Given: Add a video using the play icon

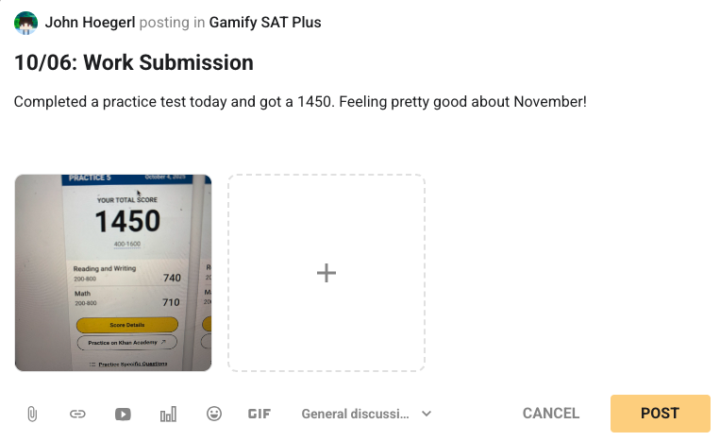Looking at the screenshot, I should coord(122,413).
